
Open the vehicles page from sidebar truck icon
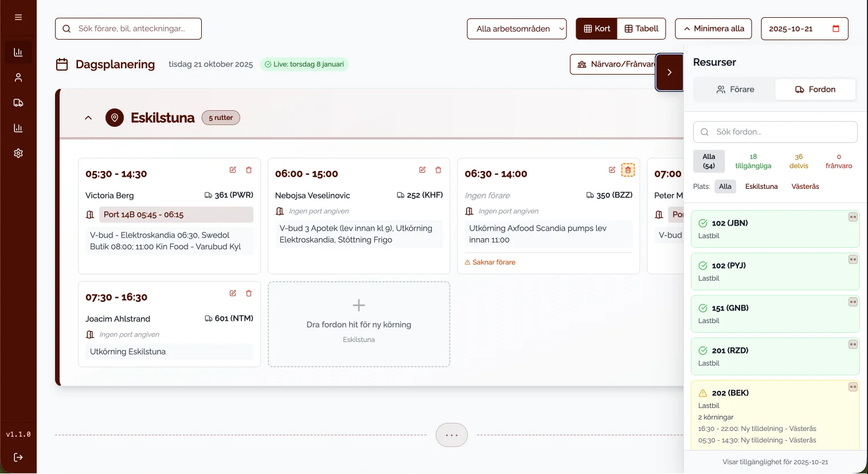[x=18, y=103]
